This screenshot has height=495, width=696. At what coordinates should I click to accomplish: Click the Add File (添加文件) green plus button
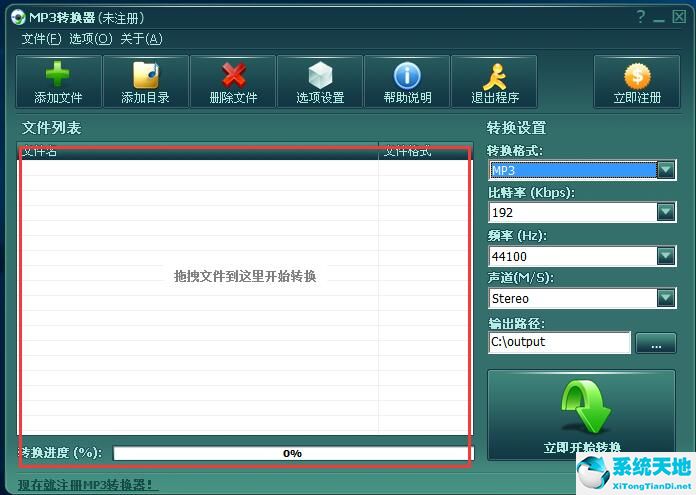(59, 82)
